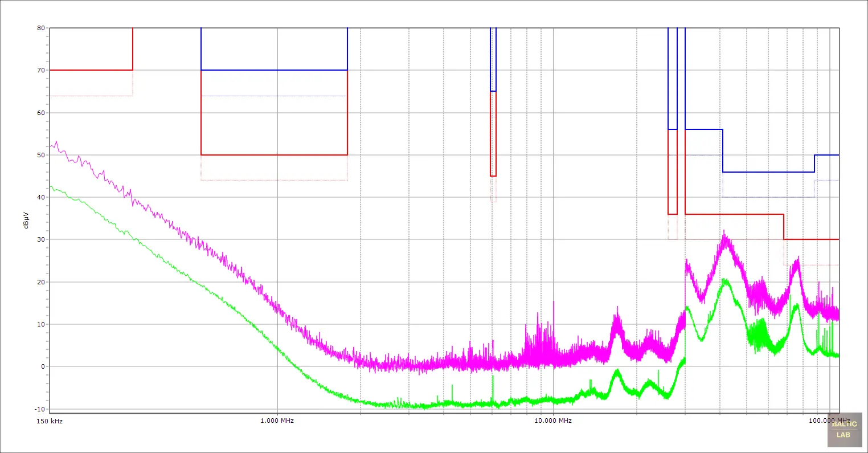Click the magenta trace start at 150 kHz

tap(51, 146)
